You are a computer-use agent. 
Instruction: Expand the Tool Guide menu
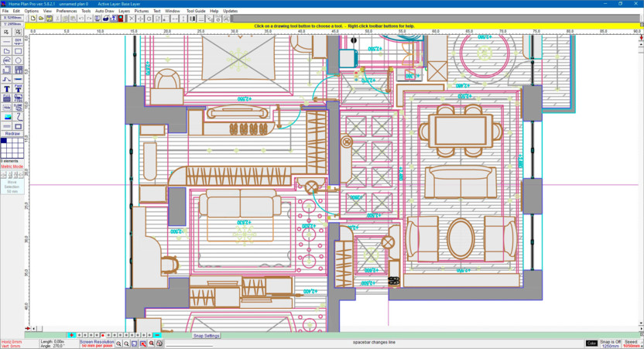[196, 12]
